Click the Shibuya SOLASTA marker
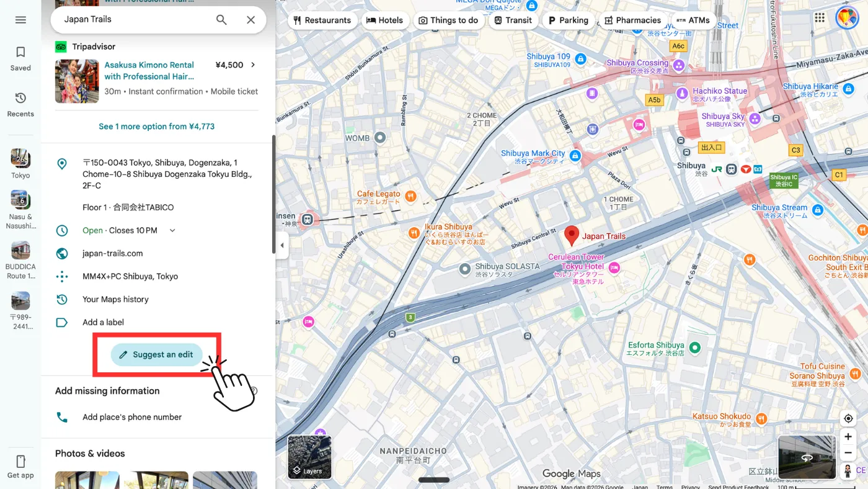 [465, 269]
